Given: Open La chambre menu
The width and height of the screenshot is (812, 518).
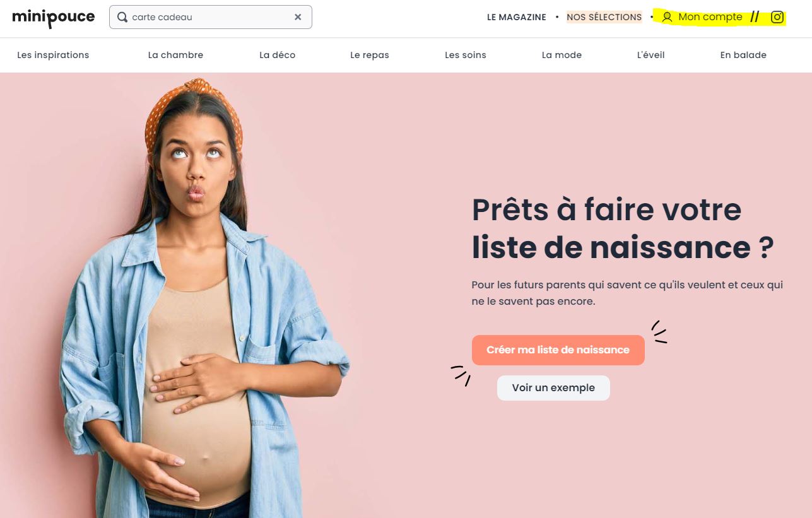Looking at the screenshot, I should (x=175, y=55).
